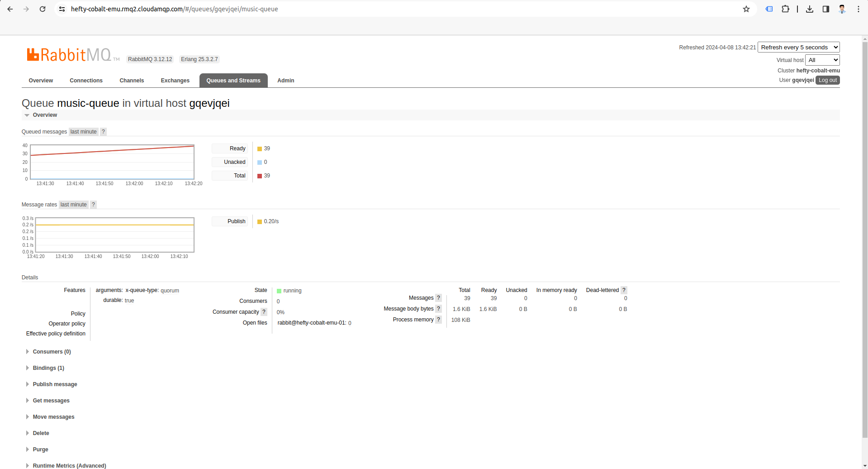The width and height of the screenshot is (868, 469).
Task: Bookmark this page with star icon
Action: tap(746, 9)
